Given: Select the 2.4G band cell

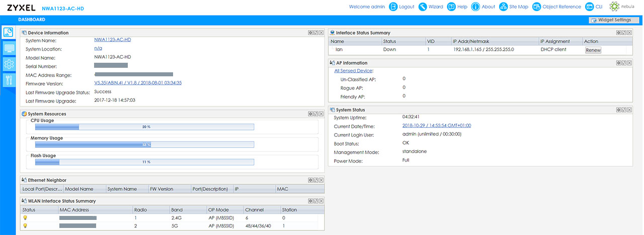Looking at the screenshot, I should [177, 218].
